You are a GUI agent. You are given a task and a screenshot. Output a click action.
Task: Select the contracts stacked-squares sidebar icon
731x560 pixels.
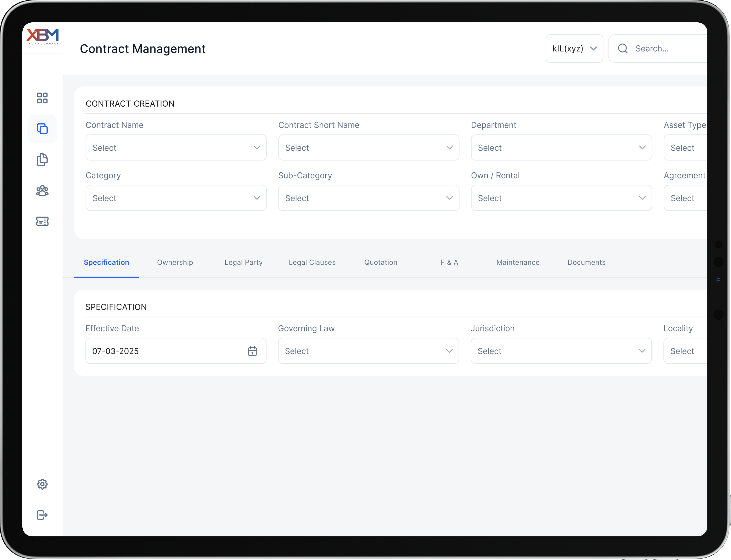(x=42, y=129)
